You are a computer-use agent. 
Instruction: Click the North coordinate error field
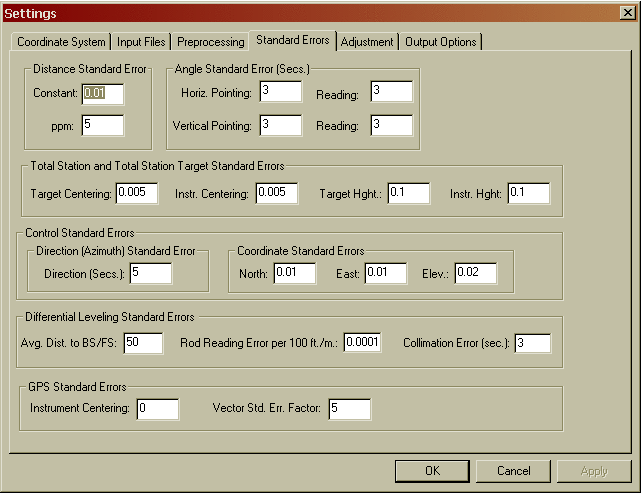coord(295,273)
